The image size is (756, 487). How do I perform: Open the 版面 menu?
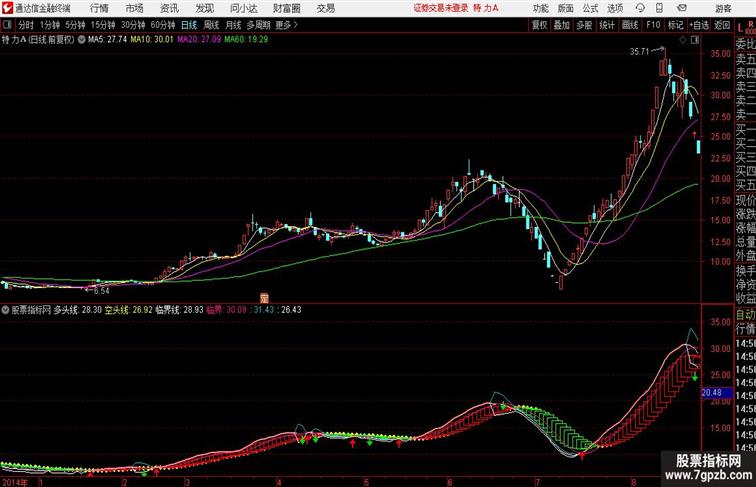[566, 8]
